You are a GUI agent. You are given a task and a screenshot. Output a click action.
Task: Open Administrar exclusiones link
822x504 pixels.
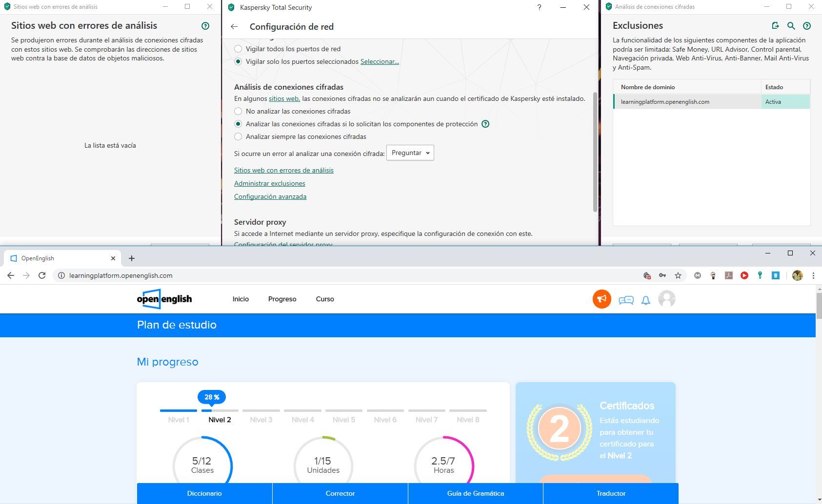(270, 183)
